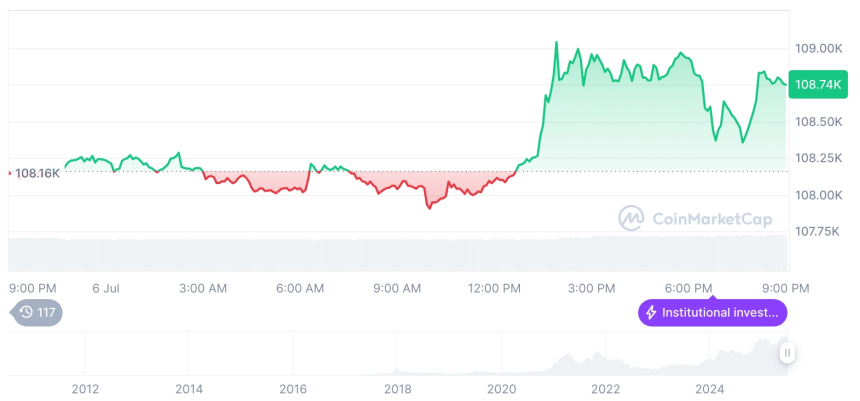This screenshot has height=401, width=860.
Task: Select 2012 on the overview timeline
Action: (85, 388)
